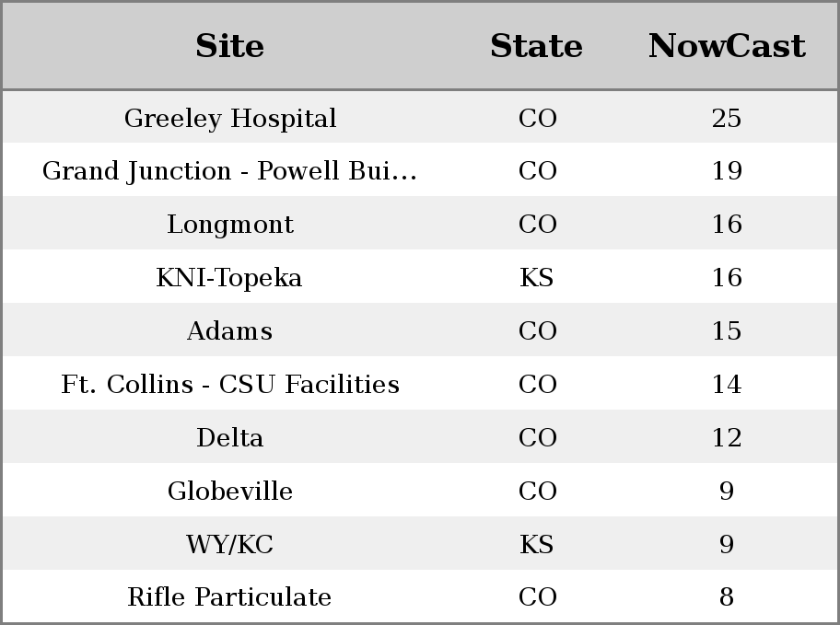
Task: Click the KS state cell for WY/KC
Action: click(537, 544)
